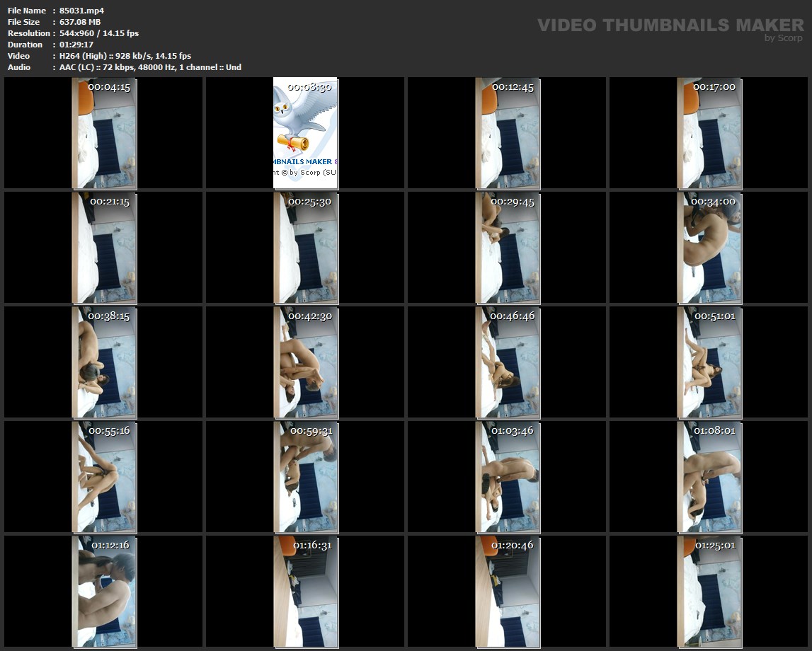Select the thumbnail stamped 01:03:46
The image size is (812, 651).
pos(508,477)
